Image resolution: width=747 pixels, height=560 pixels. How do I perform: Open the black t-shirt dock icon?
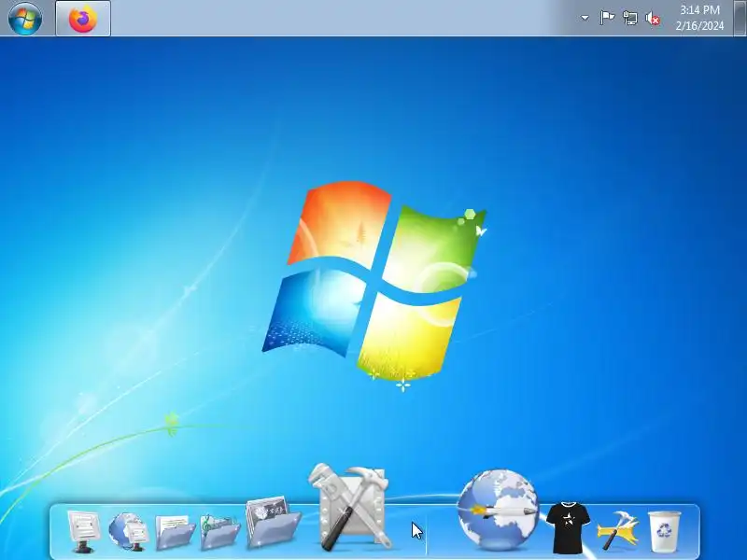click(568, 527)
